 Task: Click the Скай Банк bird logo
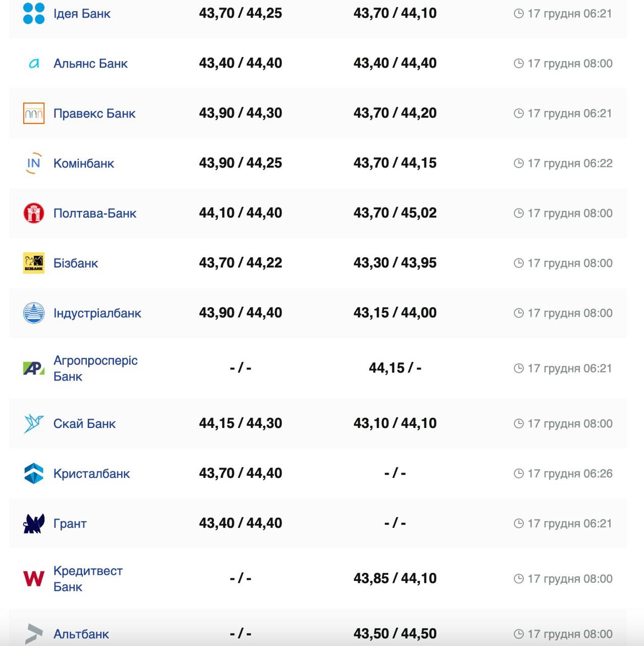[x=34, y=424]
